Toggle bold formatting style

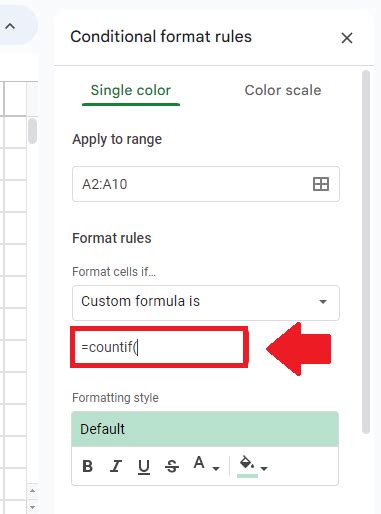(87, 466)
